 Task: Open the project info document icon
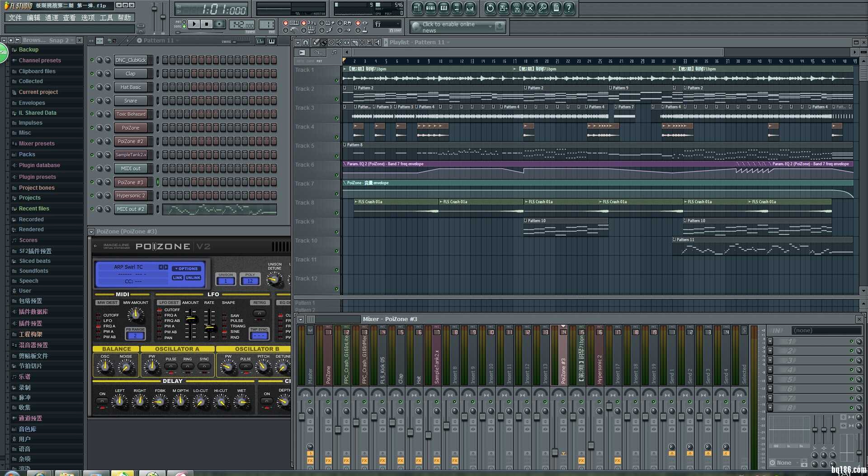tap(556, 8)
